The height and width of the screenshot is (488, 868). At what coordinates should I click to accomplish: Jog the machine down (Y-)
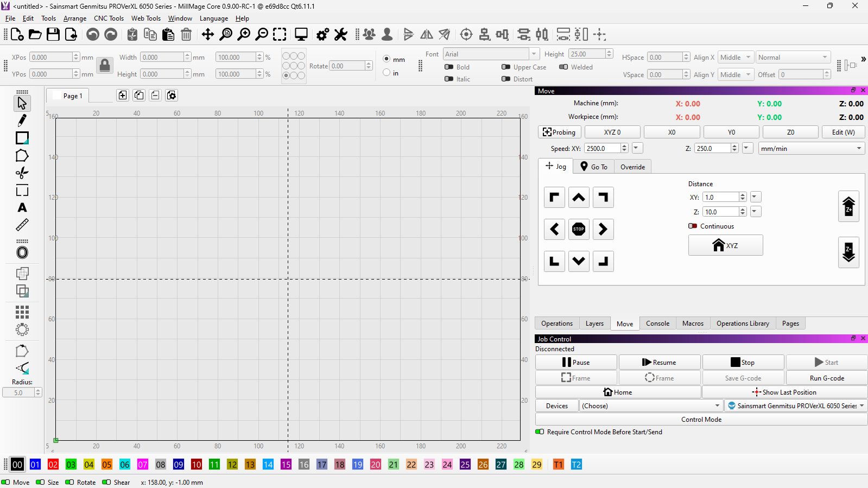579,261
